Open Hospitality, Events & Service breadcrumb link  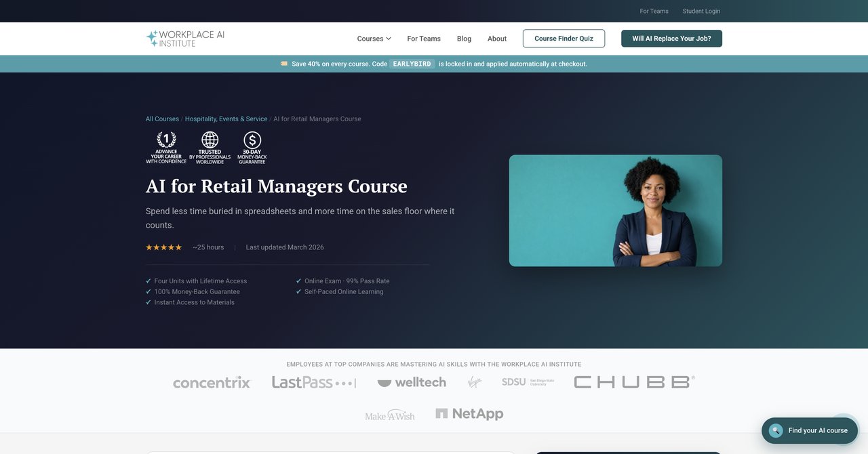226,119
